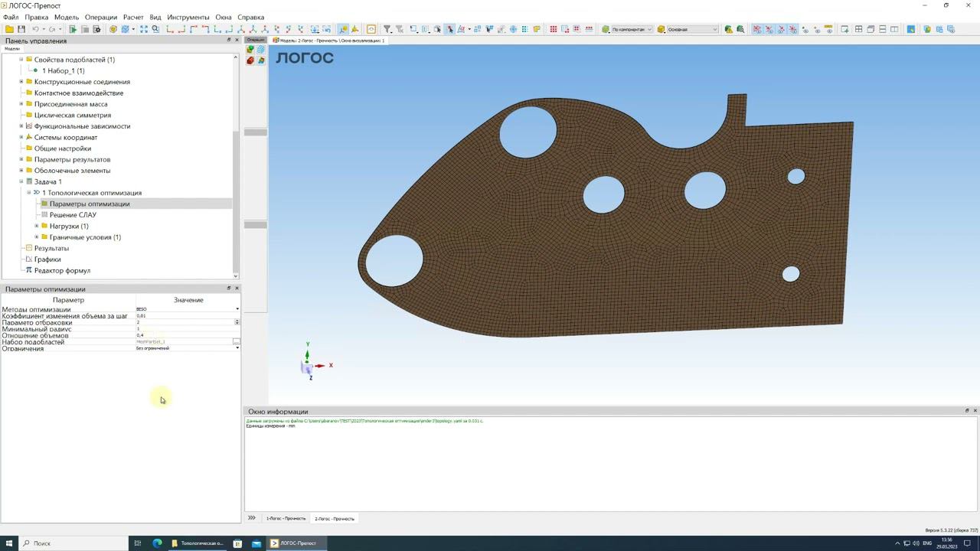This screenshot has width=980, height=551.
Task: Switch to the '1-Логос - Прочность' tab
Action: (x=286, y=519)
